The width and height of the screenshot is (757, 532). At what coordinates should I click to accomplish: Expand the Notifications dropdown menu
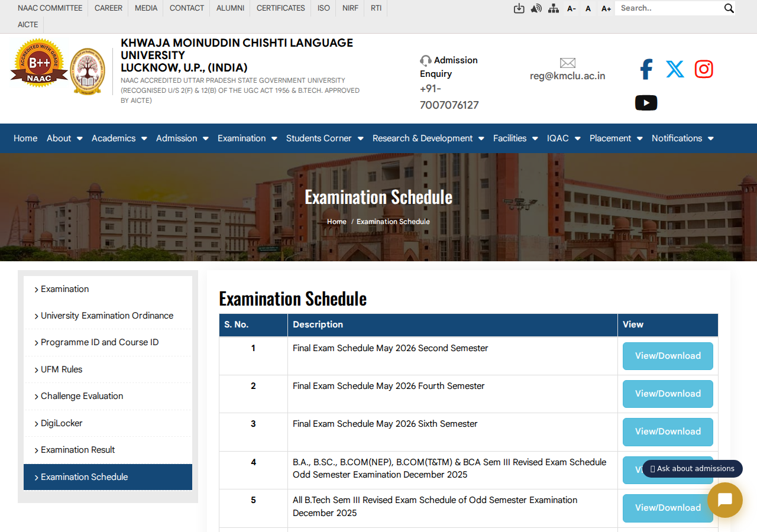point(682,138)
